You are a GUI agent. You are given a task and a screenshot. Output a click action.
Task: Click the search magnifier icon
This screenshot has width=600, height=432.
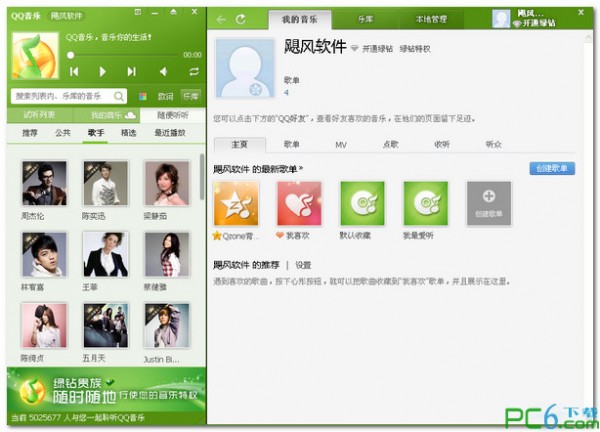(x=119, y=96)
